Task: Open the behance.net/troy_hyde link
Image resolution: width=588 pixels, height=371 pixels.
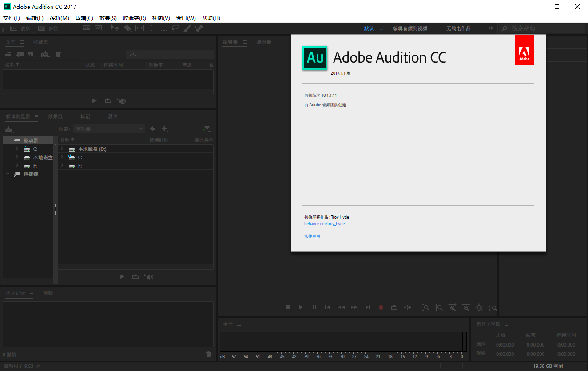Action: click(324, 224)
